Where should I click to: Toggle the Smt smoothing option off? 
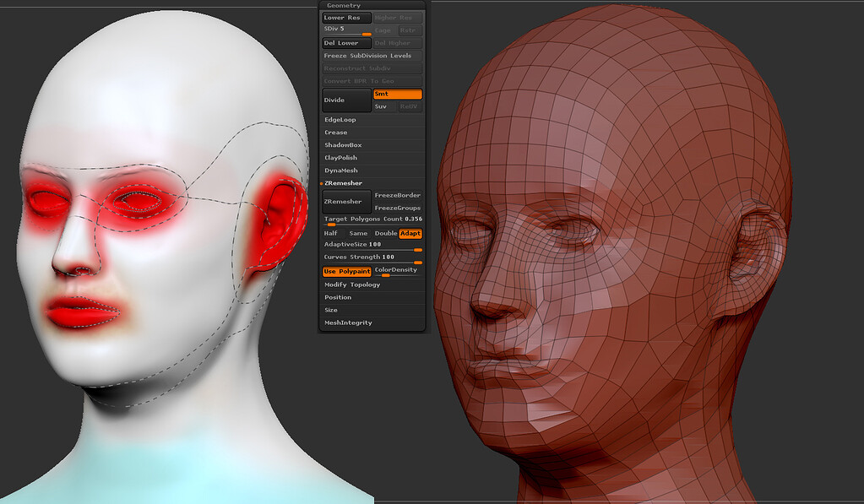(x=397, y=94)
